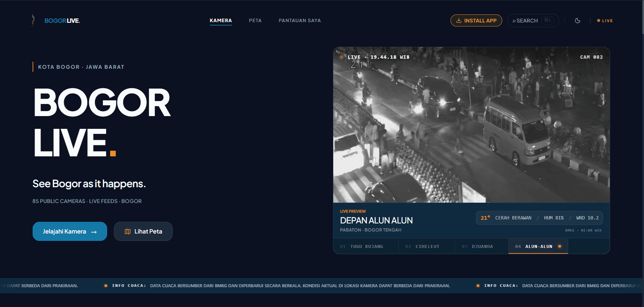The image size is (644, 307).
Task: Open PANTAUAN SAYA page
Action: 300,20
